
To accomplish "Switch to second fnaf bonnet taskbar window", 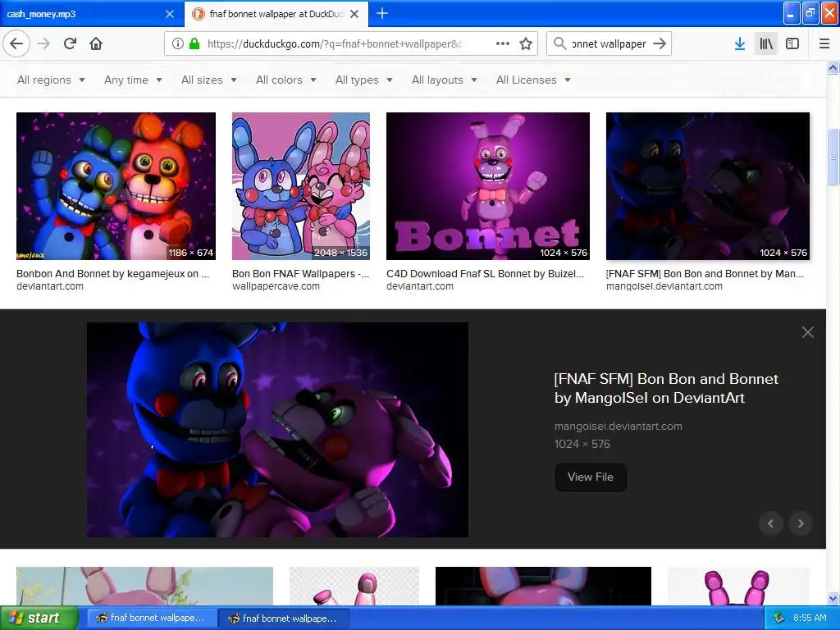I will click(x=283, y=619).
